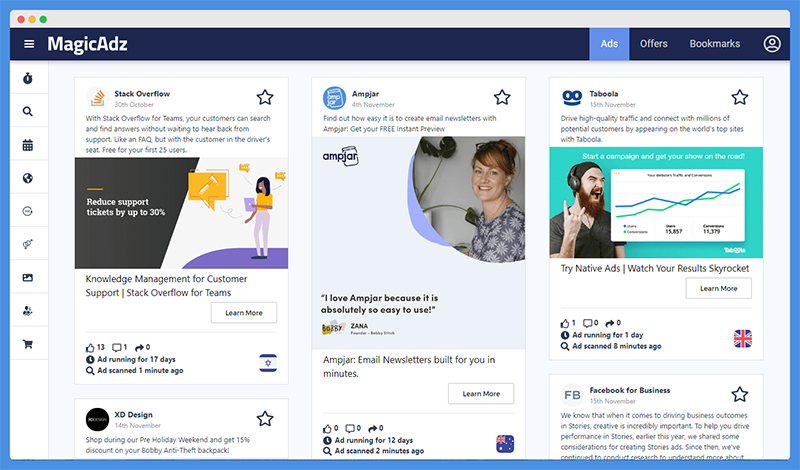800x470 pixels.
Task: Open the Stack Overflow advertiser name
Action: point(142,94)
